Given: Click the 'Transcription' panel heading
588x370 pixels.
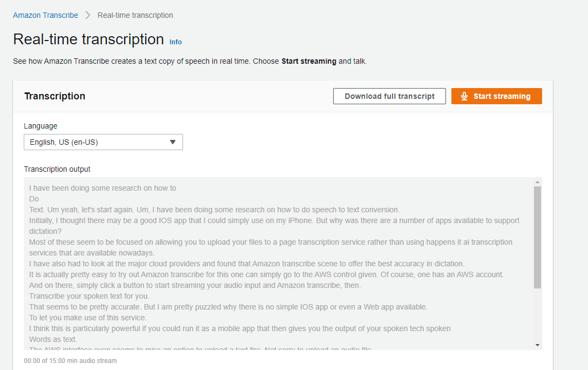Looking at the screenshot, I should [x=55, y=96].
